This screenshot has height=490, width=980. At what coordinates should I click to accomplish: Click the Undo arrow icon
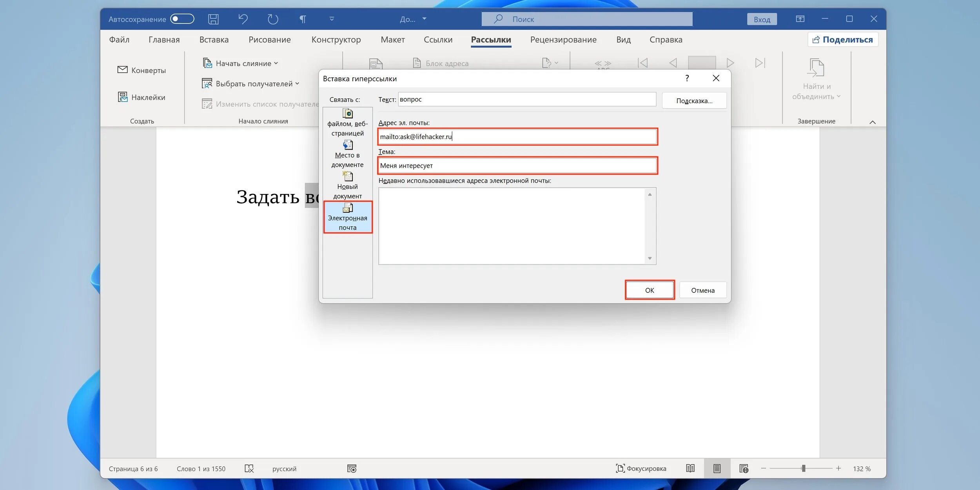(x=243, y=19)
